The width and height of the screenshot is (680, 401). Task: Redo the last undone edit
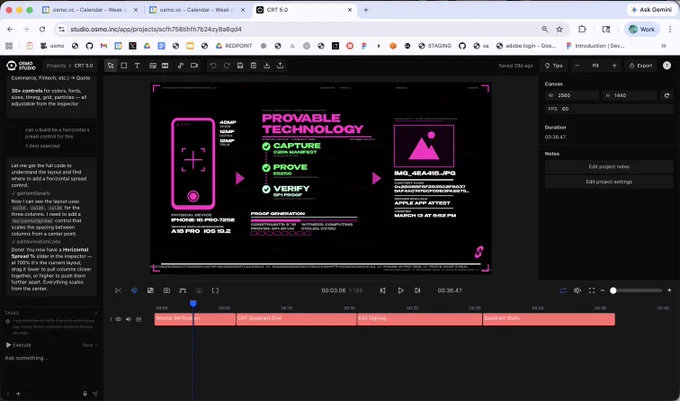pos(226,65)
